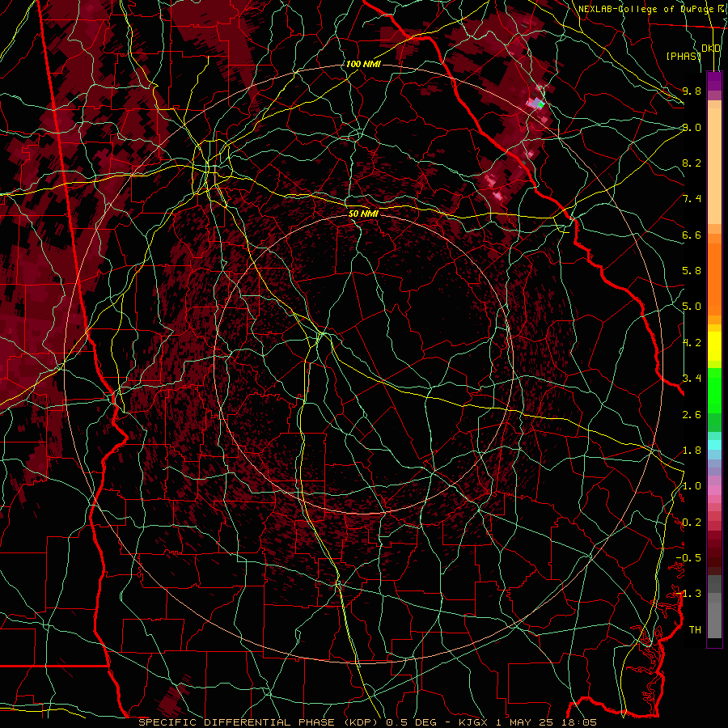Click the 5.0 legend value
Screen dimensions: 728x728
click(x=692, y=307)
